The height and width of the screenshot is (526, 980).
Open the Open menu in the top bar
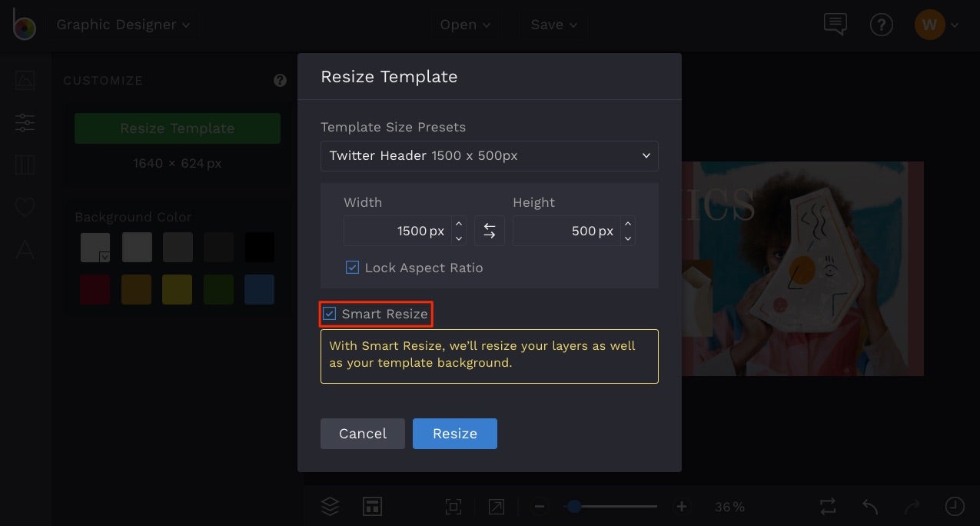click(464, 24)
